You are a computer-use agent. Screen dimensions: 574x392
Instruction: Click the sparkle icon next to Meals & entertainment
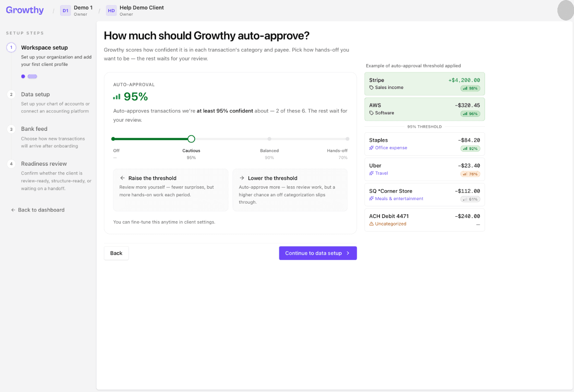tap(372, 198)
